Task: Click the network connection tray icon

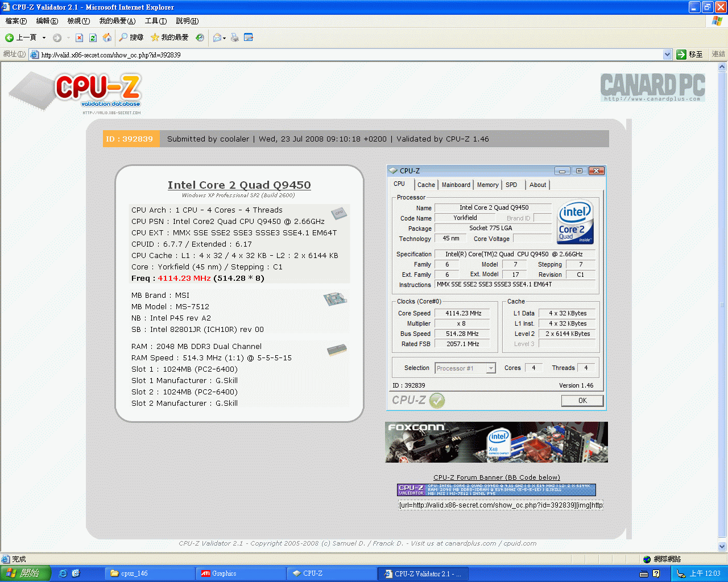Action: [681, 574]
